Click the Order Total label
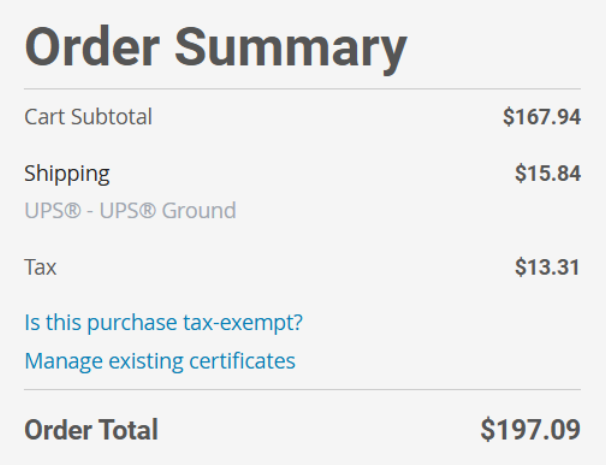Image resolution: width=606 pixels, height=465 pixels. (x=91, y=430)
